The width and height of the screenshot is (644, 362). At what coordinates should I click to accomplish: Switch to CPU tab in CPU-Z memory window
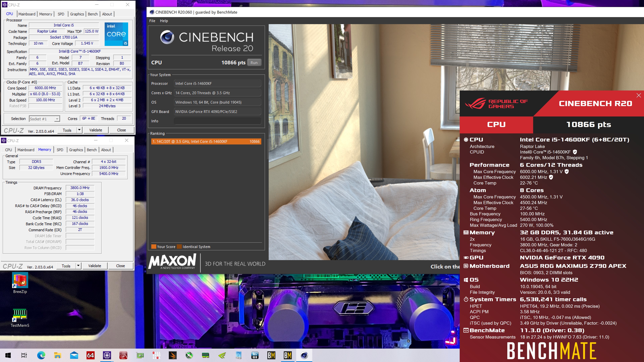9,150
